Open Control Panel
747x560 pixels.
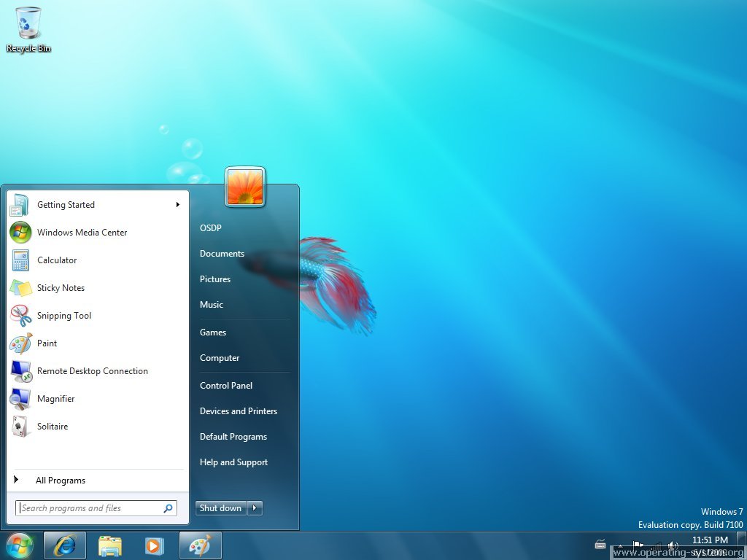click(226, 385)
